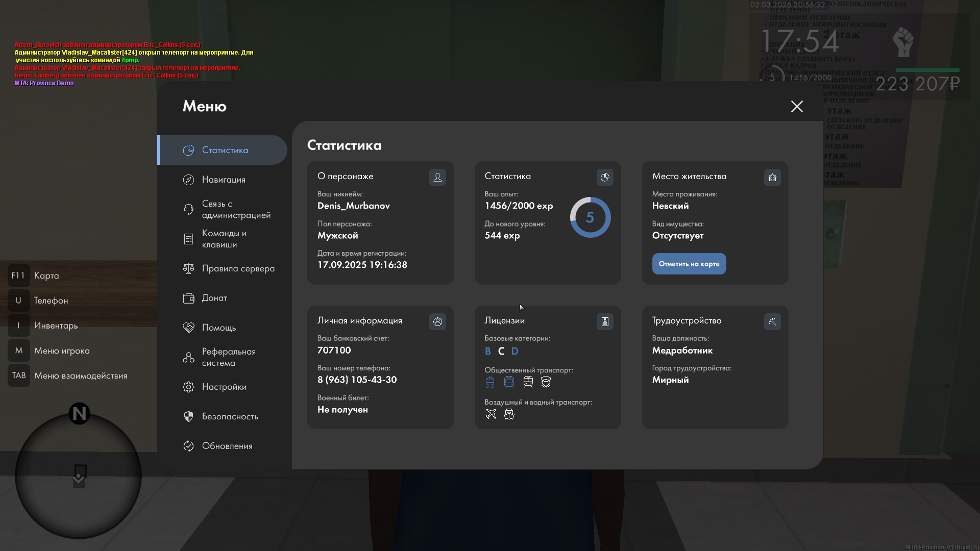
Task: Click the pie chart icon in Статистика card
Action: [x=605, y=178]
